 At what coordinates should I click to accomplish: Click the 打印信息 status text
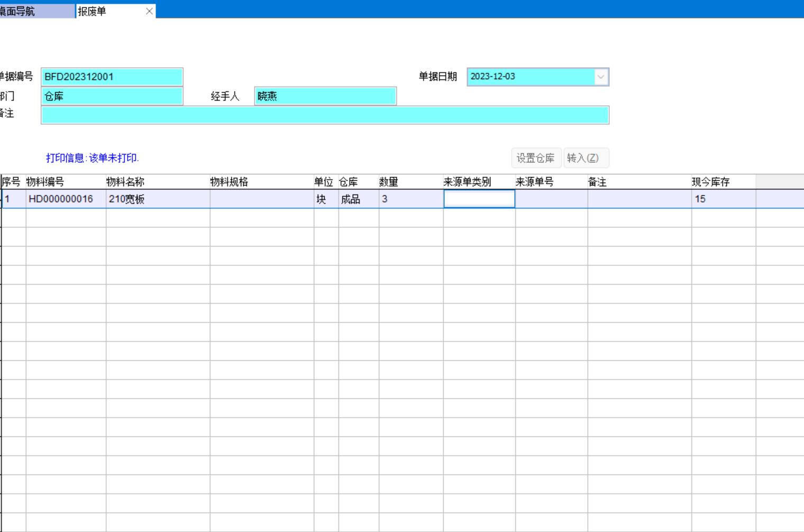pos(93,158)
